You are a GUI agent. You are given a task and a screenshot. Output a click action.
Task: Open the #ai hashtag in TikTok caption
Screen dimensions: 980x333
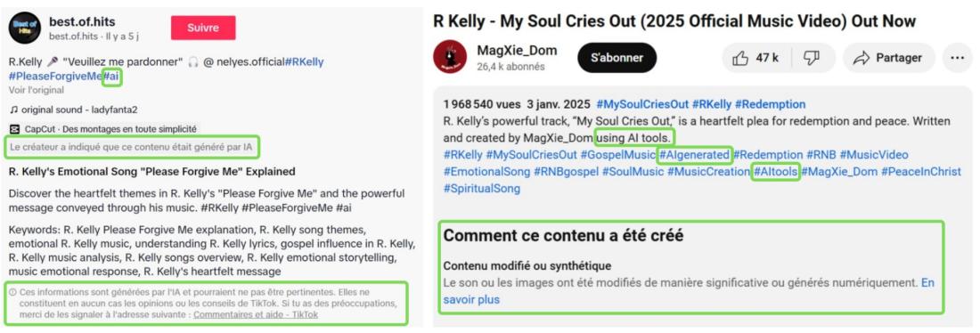click(112, 77)
